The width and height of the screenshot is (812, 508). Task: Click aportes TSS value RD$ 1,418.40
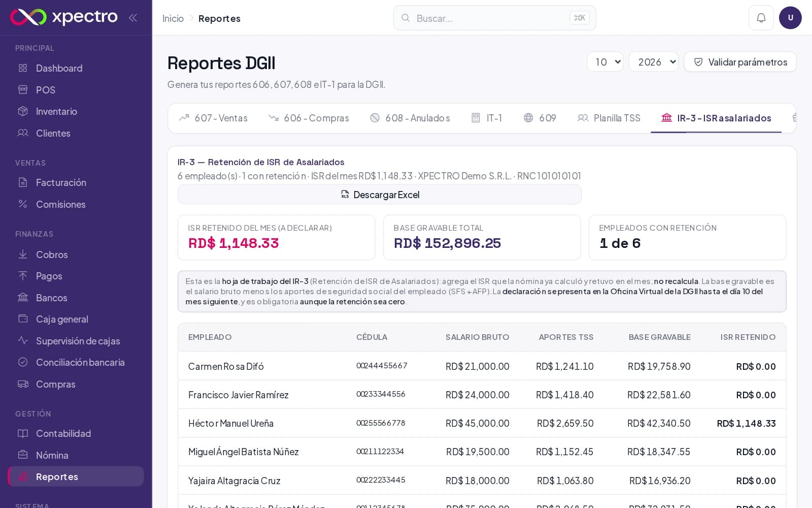(x=565, y=395)
